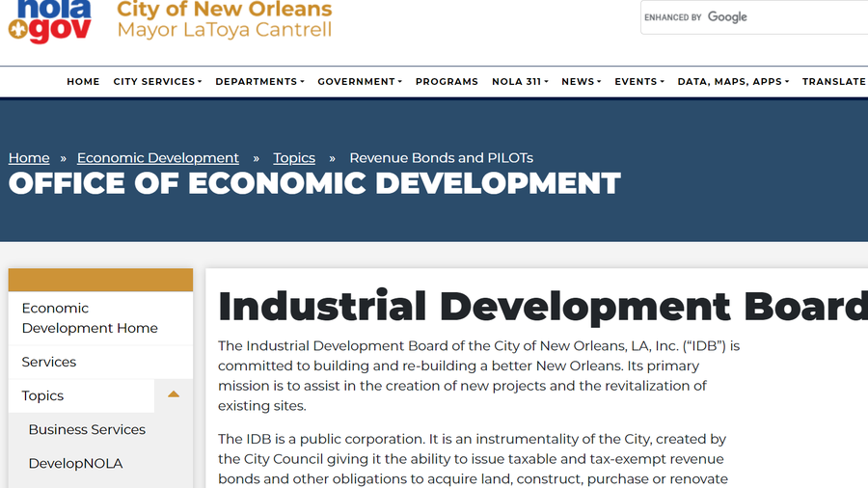Open the DEPARTMENTS dropdown menu
The width and height of the screenshot is (868, 488).
click(x=259, y=81)
